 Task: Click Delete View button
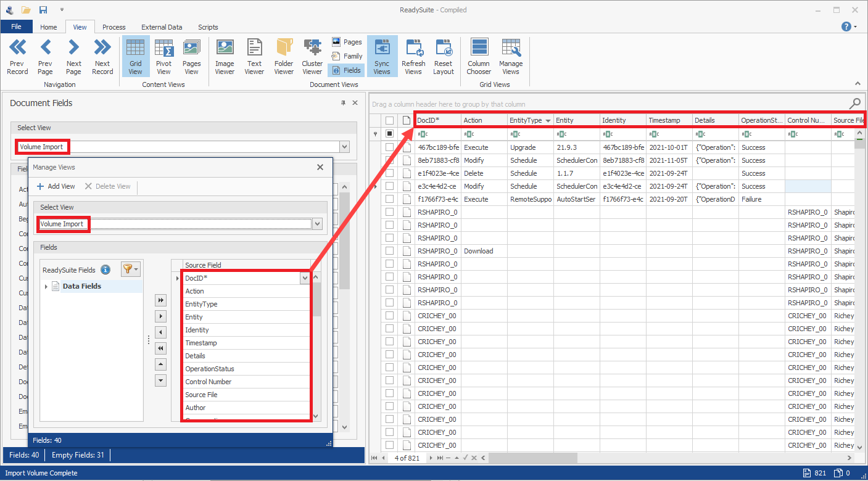pos(108,186)
